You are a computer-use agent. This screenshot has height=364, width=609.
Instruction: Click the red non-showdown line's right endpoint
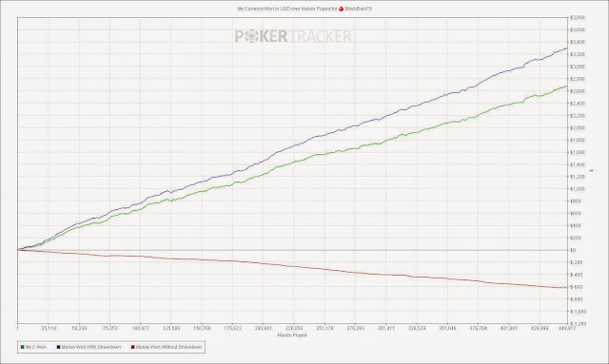(567, 287)
